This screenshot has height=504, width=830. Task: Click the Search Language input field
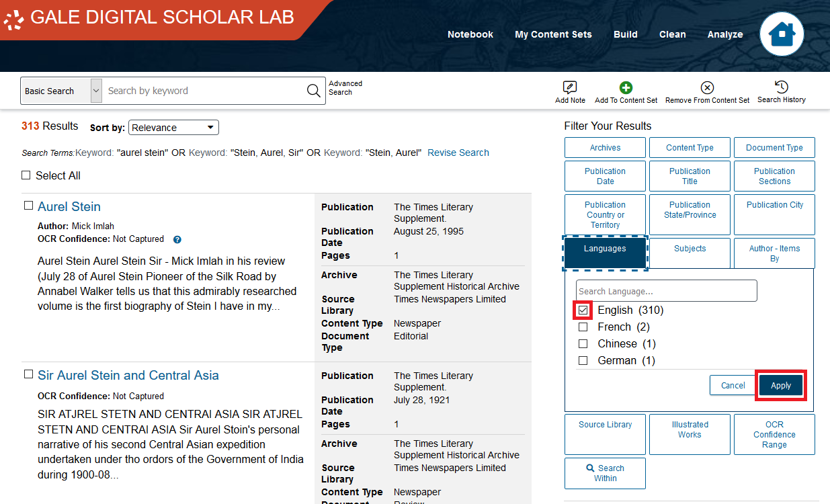(x=666, y=290)
